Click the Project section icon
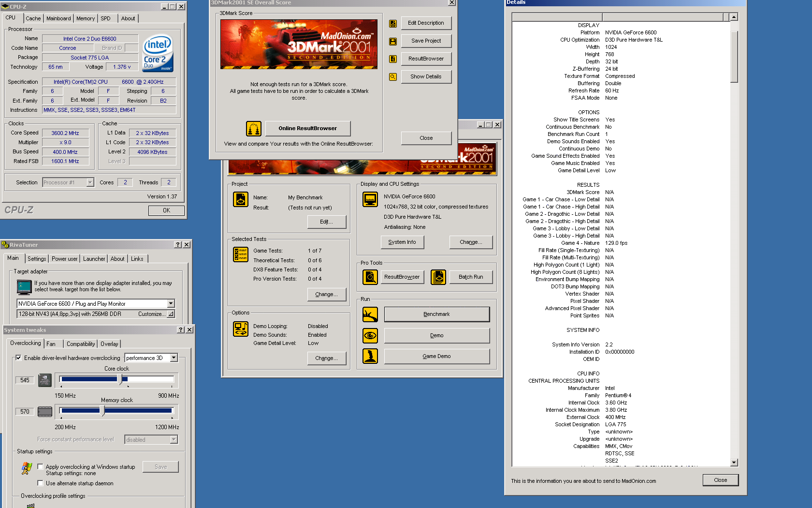The width and height of the screenshot is (812, 508). (241, 199)
